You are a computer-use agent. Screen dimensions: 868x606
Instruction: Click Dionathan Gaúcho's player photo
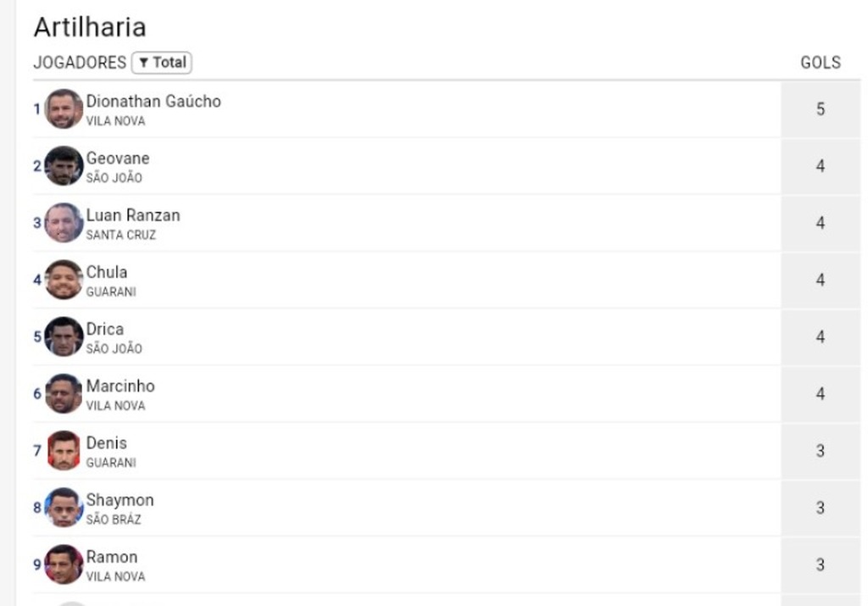pyautogui.click(x=64, y=109)
